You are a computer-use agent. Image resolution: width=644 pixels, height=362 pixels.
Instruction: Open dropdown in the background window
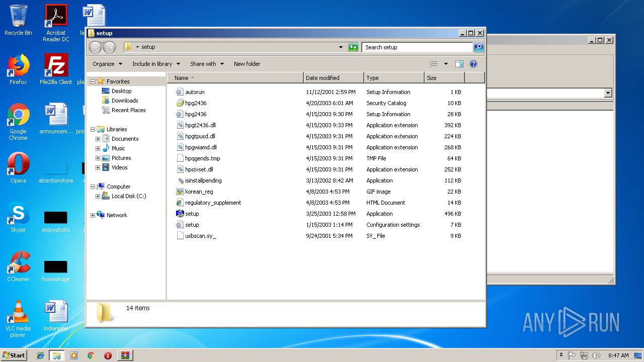[x=608, y=93]
